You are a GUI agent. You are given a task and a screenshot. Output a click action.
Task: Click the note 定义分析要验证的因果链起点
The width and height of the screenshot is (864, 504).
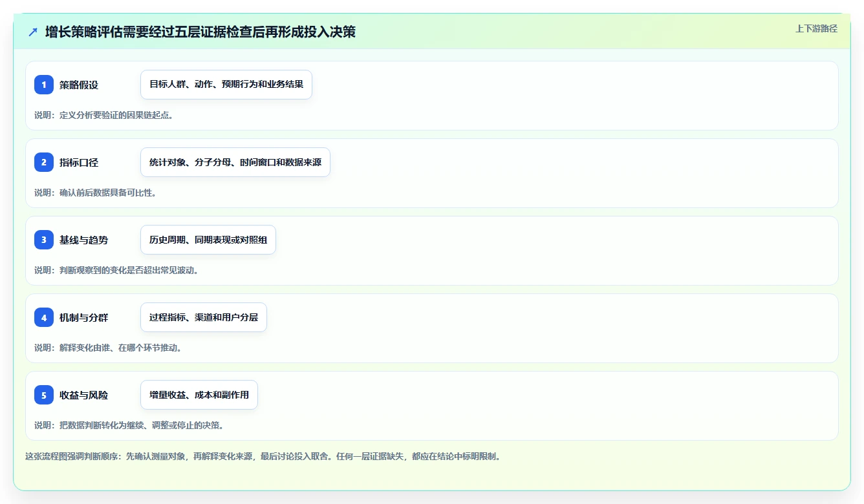click(x=103, y=115)
